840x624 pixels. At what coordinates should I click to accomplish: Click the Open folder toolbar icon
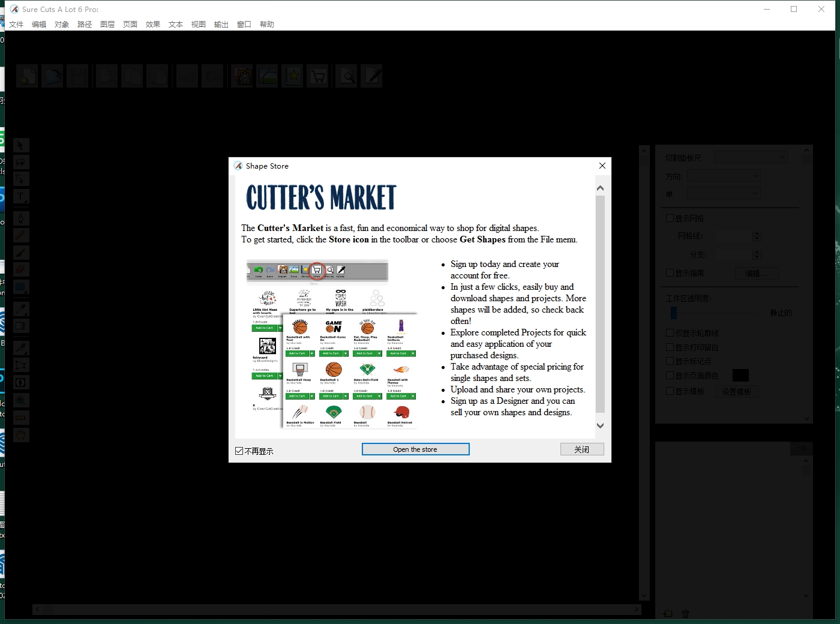tap(52, 76)
